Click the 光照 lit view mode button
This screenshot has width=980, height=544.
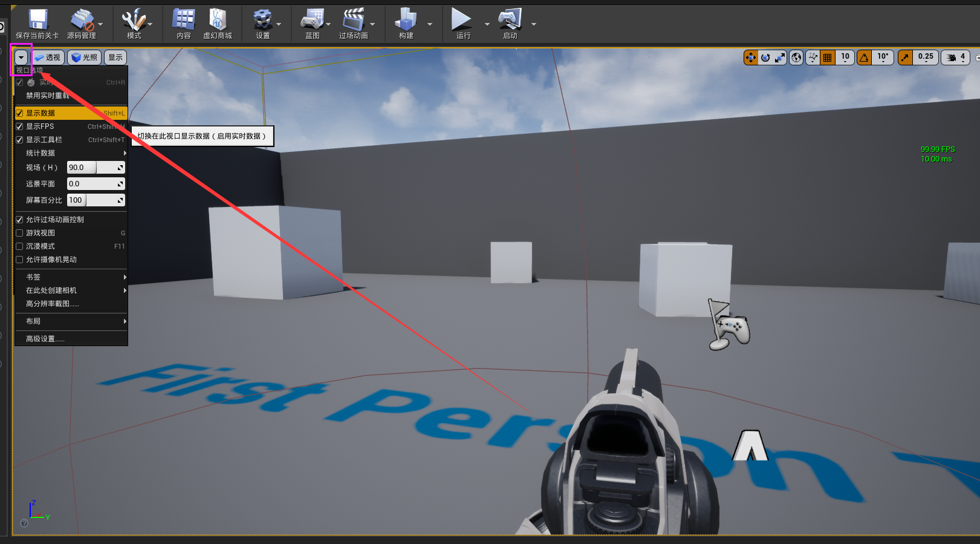coord(84,57)
